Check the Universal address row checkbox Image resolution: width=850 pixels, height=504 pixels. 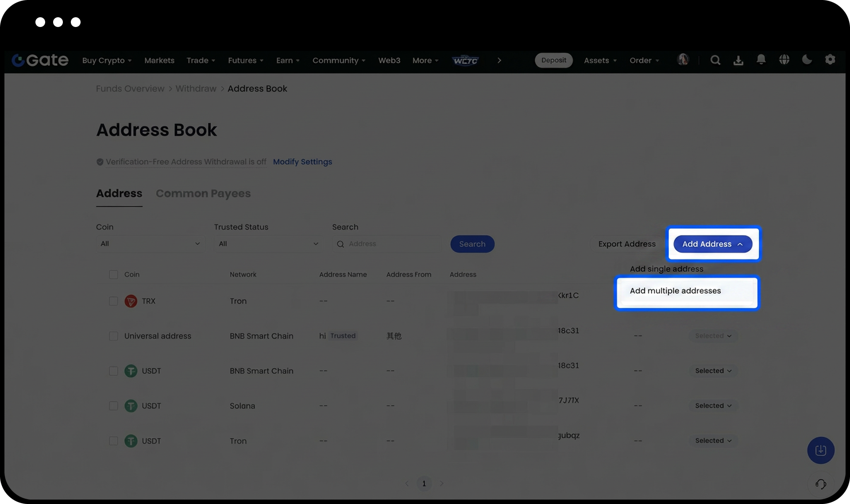pos(113,336)
